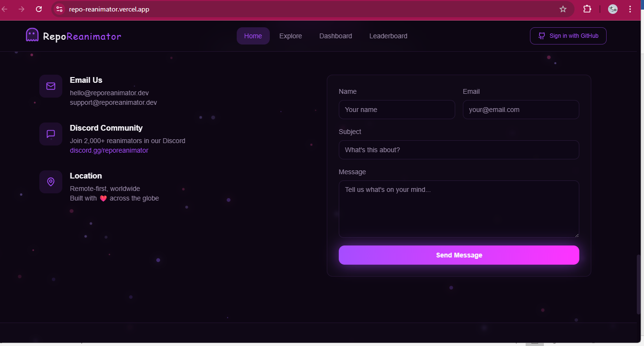Click the browser reload page icon
The width and height of the screenshot is (644, 346).
click(39, 9)
